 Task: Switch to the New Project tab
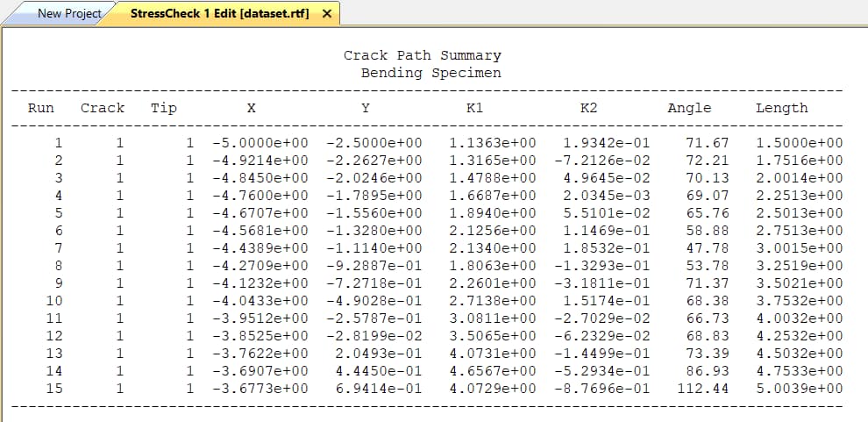68,14
